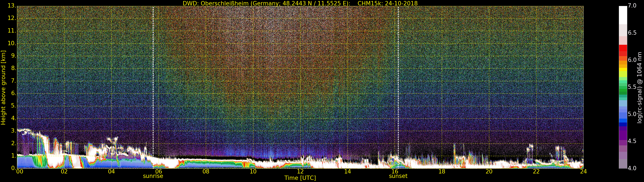The height and width of the screenshot is (182, 644).
Task: Click the 7.0 value on the colorbar scale
Action: [632, 6]
